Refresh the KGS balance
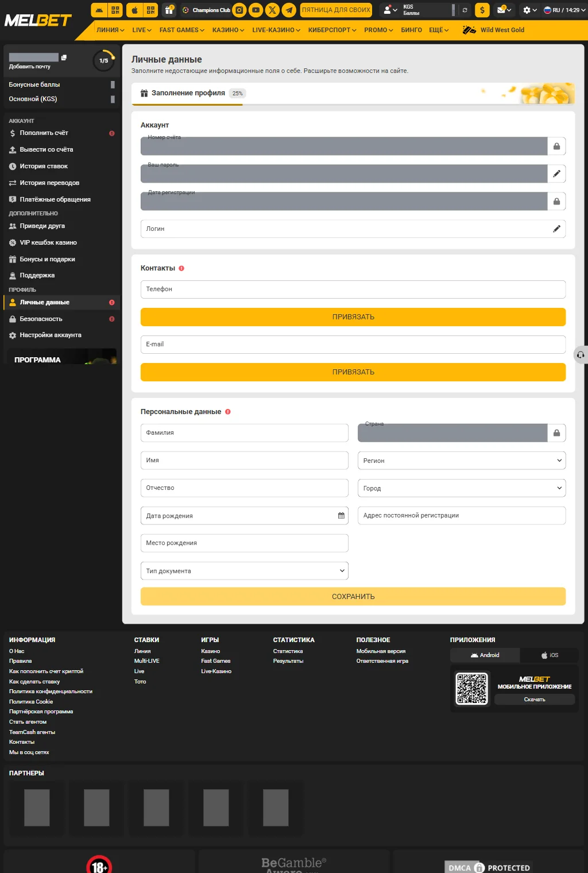 tap(465, 10)
